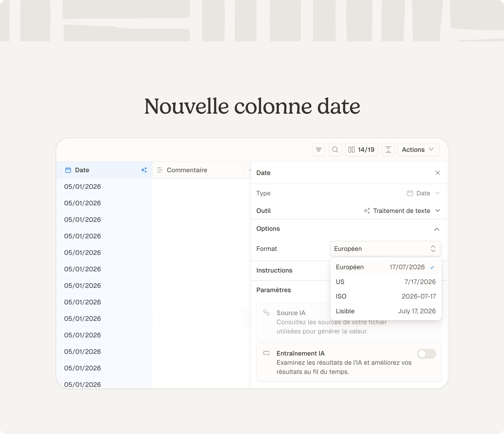Image resolution: width=504 pixels, height=434 pixels.
Task: Collapse the Options section chevron
Action: coord(437,229)
